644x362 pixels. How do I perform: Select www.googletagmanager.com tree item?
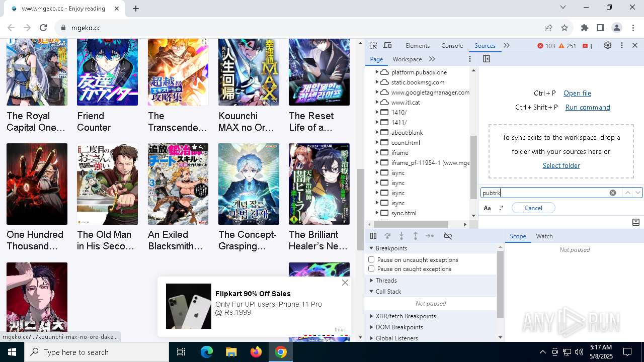(x=430, y=92)
